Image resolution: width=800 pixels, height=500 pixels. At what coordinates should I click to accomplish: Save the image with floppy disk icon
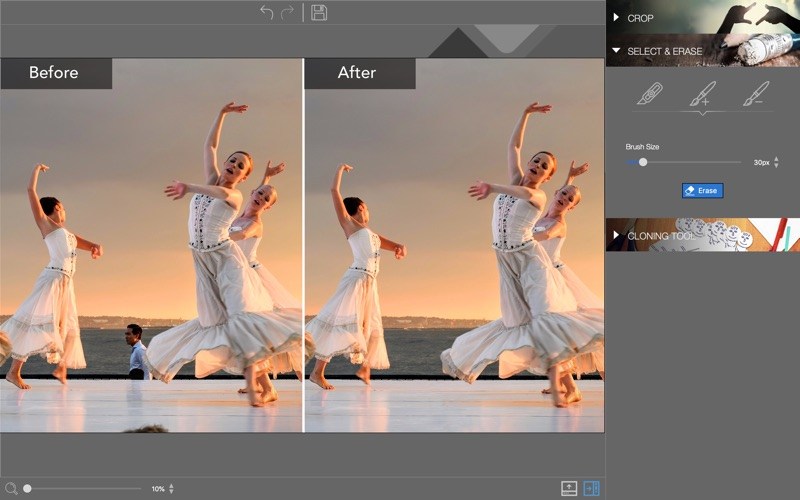point(319,12)
